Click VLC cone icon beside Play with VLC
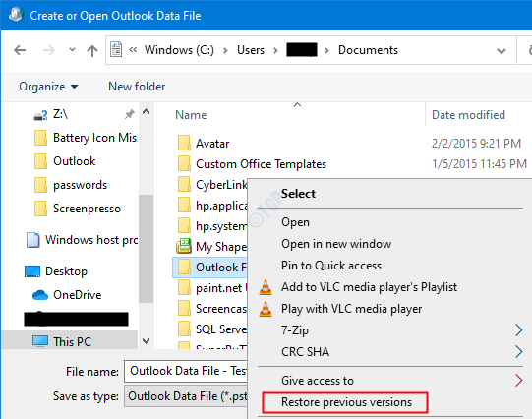 point(266,309)
